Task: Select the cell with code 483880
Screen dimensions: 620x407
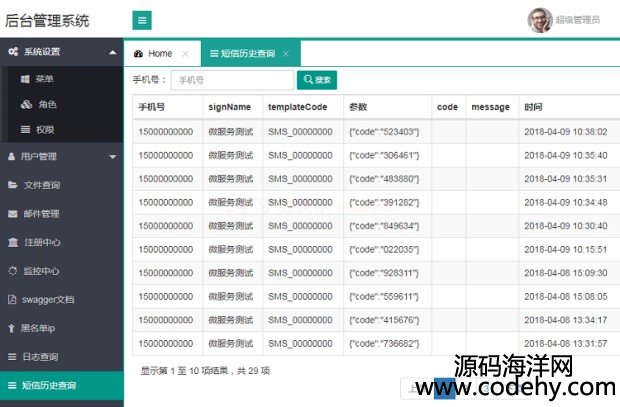Action: pos(387,179)
